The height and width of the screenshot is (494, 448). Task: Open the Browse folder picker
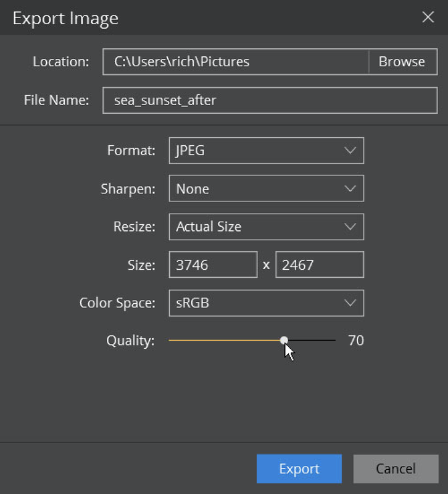click(403, 62)
